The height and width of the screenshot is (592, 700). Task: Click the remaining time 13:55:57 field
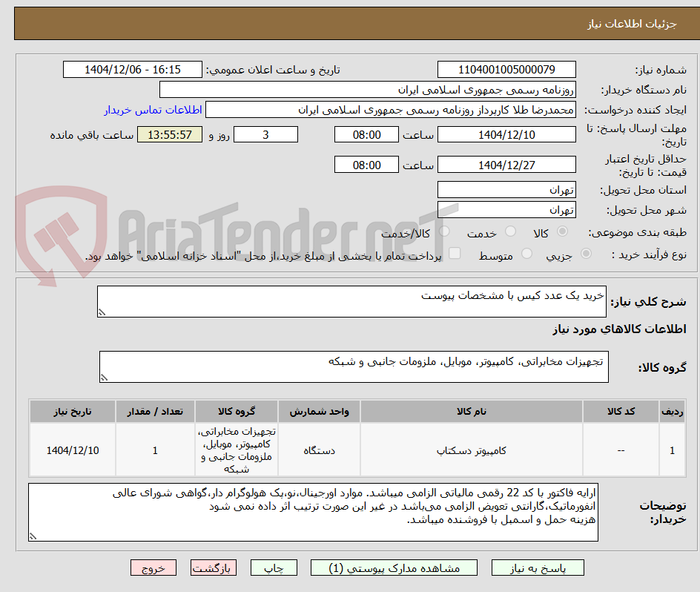coord(170,134)
